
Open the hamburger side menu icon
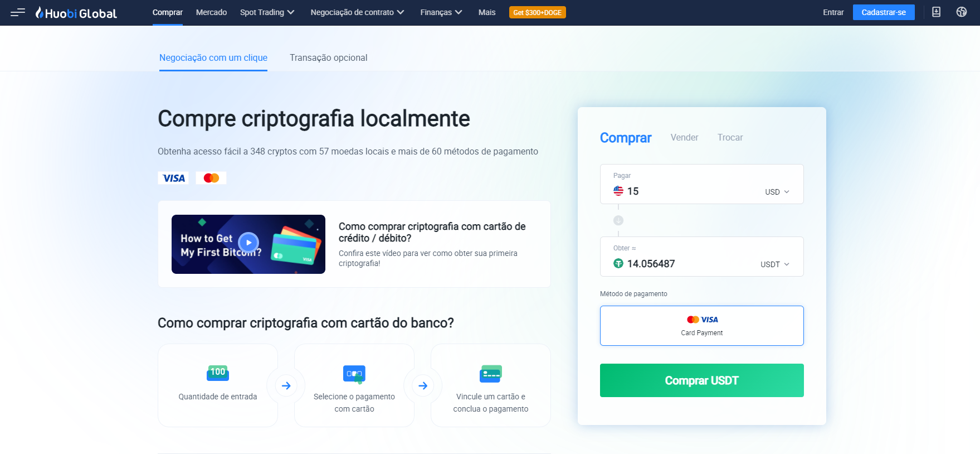coord(18,12)
